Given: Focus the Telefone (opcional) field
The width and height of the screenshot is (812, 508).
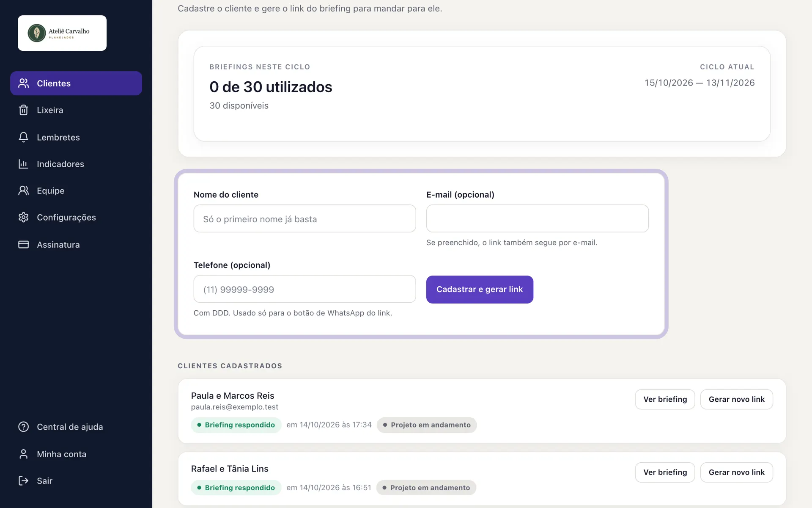Looking at the screenshot, I should 304,289.
